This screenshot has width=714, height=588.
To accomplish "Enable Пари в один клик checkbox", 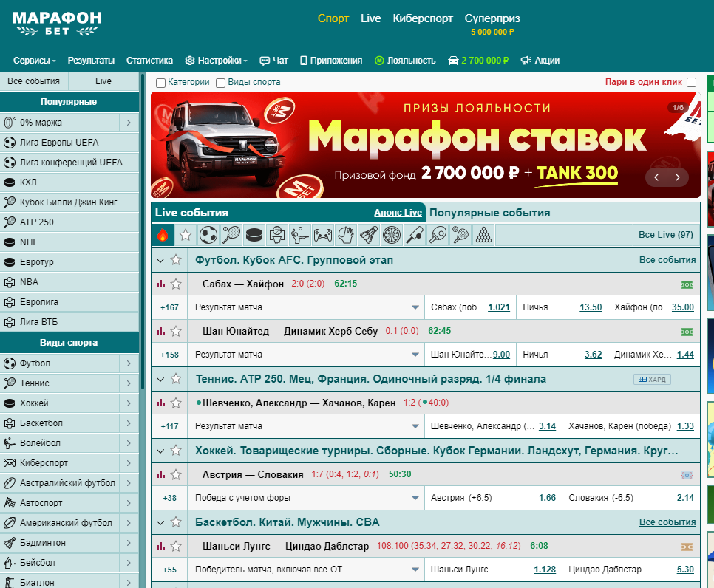I will tap(691, 83).
